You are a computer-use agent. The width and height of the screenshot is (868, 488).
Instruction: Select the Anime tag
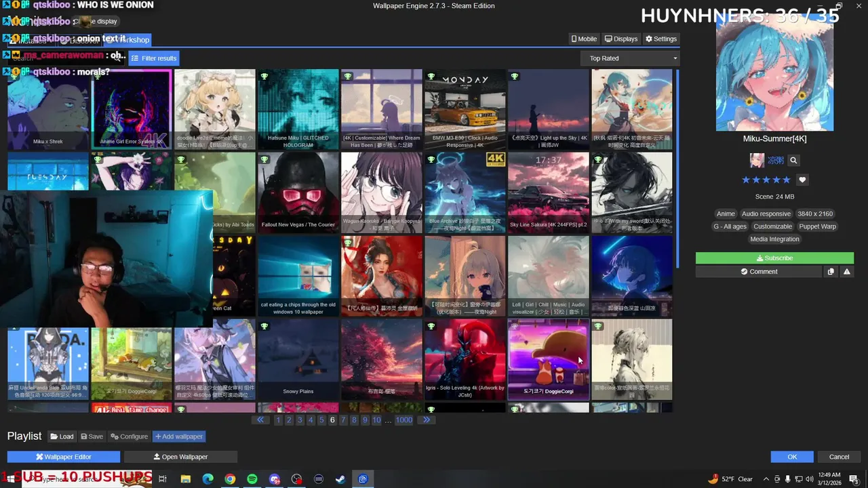(x=726, y=213)
